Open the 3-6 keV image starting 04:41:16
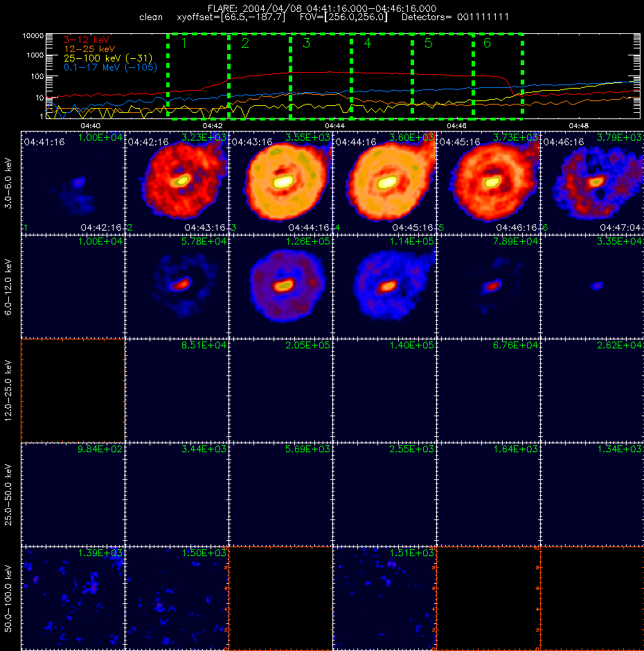 click(x=73, y=183)
